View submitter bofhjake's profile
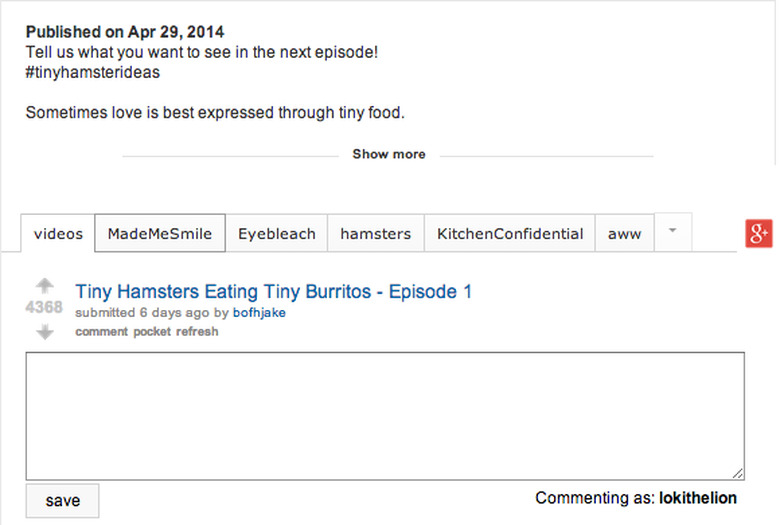780x525 pixels. point(259,313)
